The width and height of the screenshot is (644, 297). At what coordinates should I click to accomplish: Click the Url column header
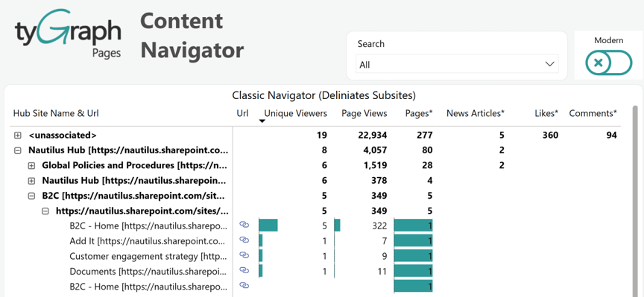(243, 113)
